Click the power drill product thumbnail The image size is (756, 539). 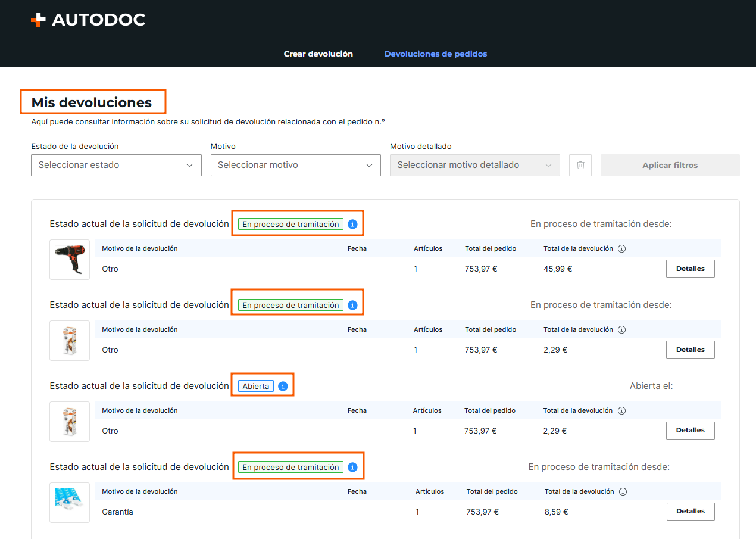pyautogui.click(x=70, y=260)
